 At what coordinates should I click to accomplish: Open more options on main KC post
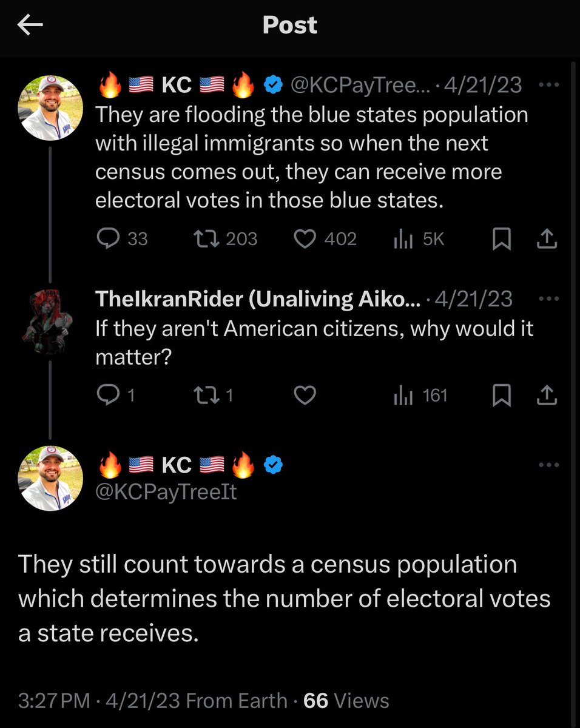pos(548,465)
